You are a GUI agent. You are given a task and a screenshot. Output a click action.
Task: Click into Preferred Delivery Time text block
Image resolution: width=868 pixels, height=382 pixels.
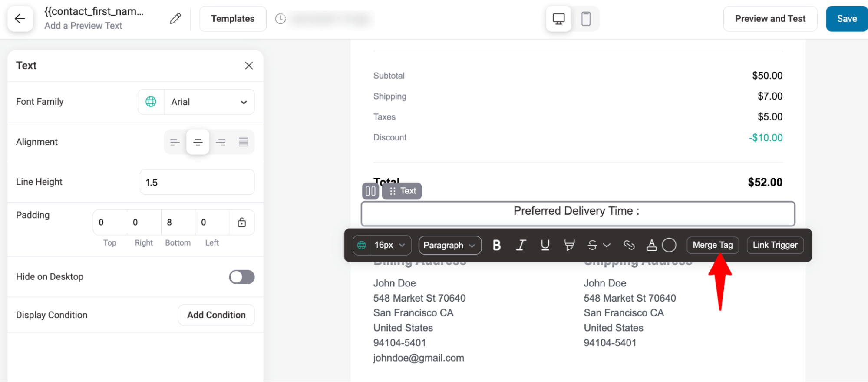pyautogui.click(x=578, y=213)
